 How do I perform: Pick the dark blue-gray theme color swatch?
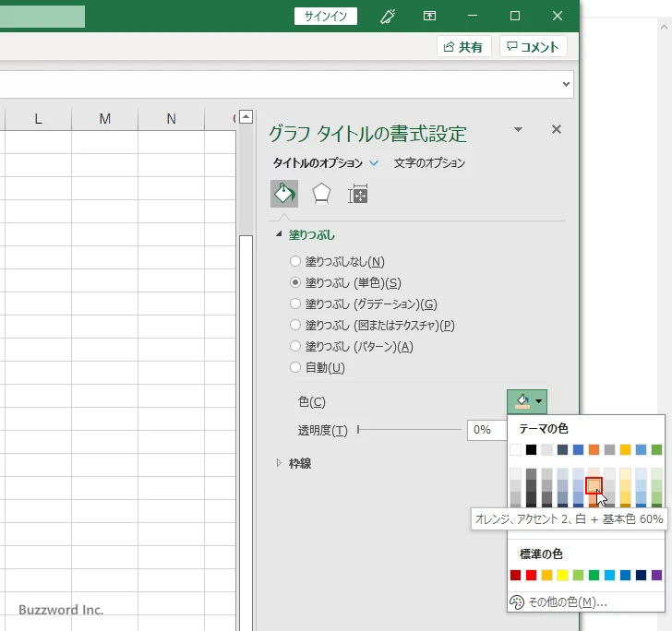coord(563,449)
